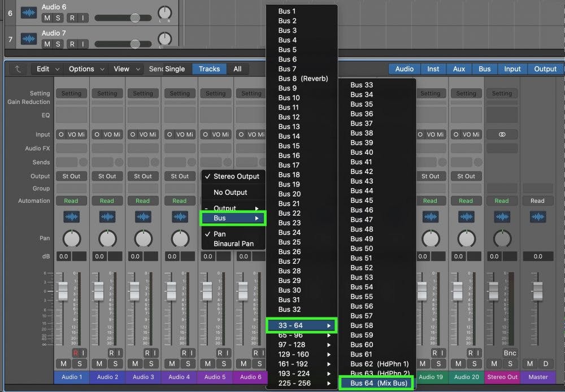Screen dimensions: 565x392
Task: Click the Audio 6 track header waveform icon
Action: (x=29, y=12)
